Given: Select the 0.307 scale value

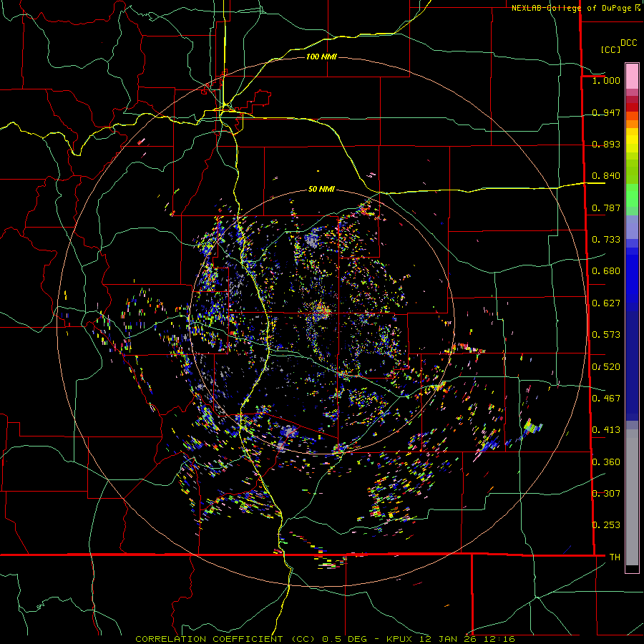Looking at the screenshot, I should pyautogui.click(x=606, y=493).
